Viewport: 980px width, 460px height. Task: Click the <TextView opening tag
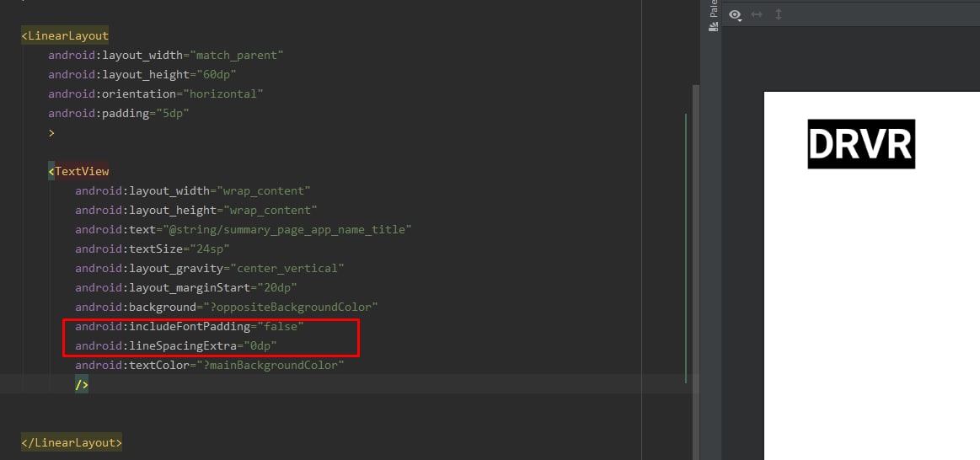78,171
